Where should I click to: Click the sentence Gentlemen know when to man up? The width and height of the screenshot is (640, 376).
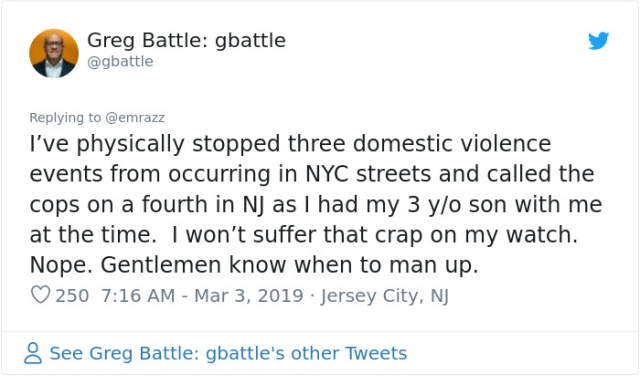(289, 265)
